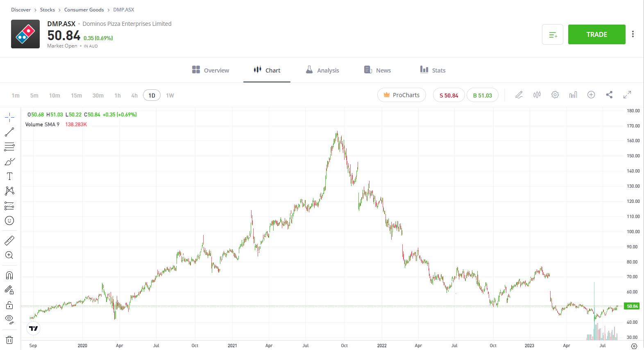Remove drawings with the trash icon

point(9,340)
